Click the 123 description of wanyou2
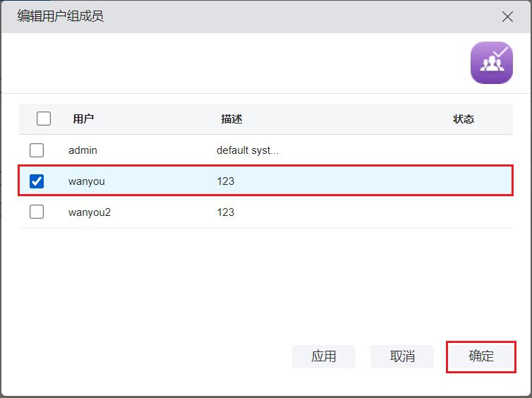532x398 pixels. click(x=225, y=212)
